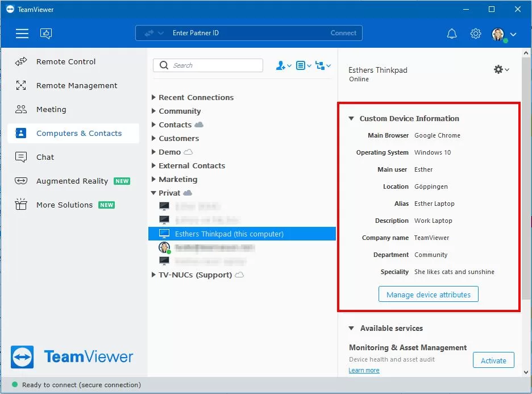Click the user profile avatar
532x394 pixels.
[498, 34]
